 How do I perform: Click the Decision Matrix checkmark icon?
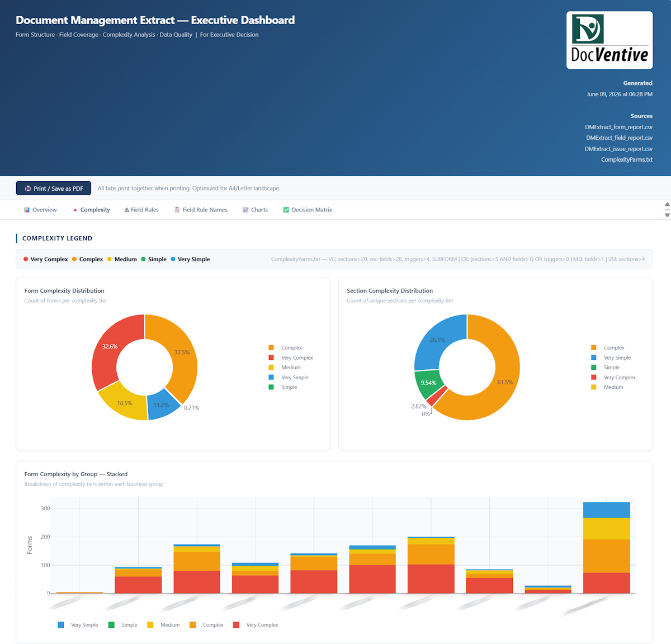(286, 210)
